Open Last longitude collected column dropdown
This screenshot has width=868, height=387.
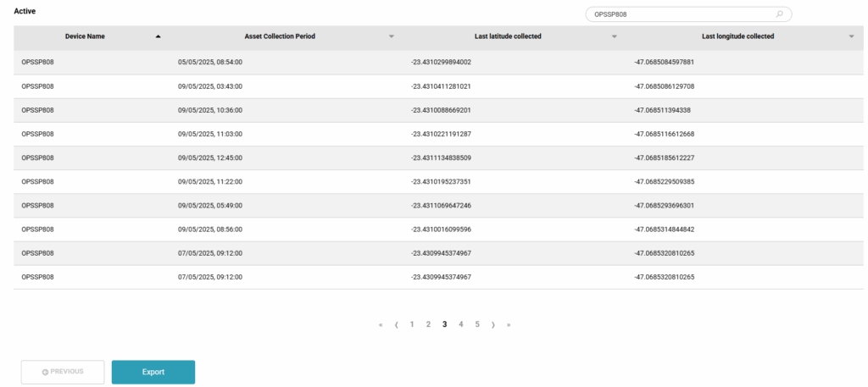(x=851, y=36)
